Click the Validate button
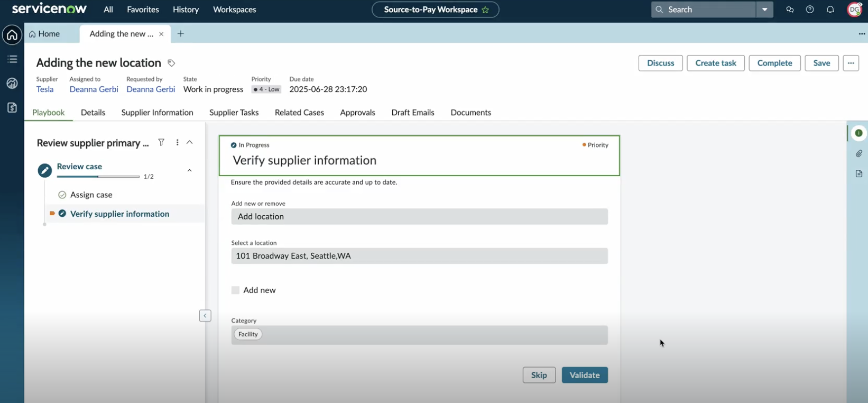868x403 pixels. pyautogui.click(x=585, y=375)
